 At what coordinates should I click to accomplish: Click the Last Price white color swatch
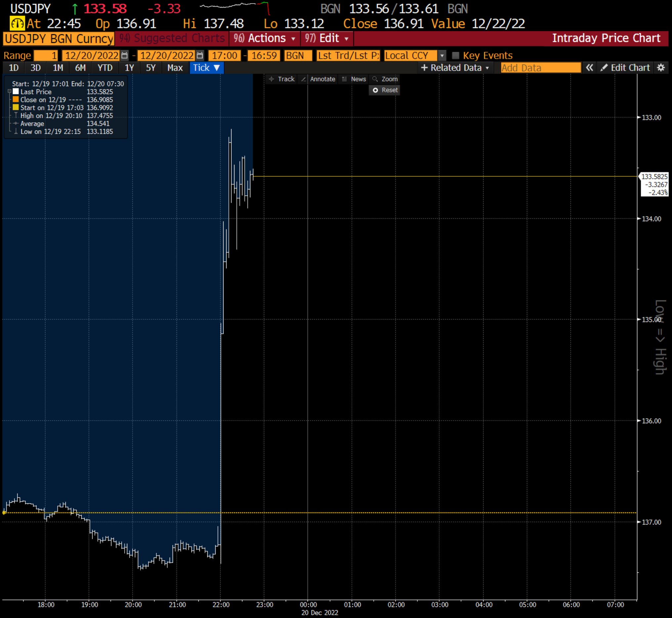[16, 91]
